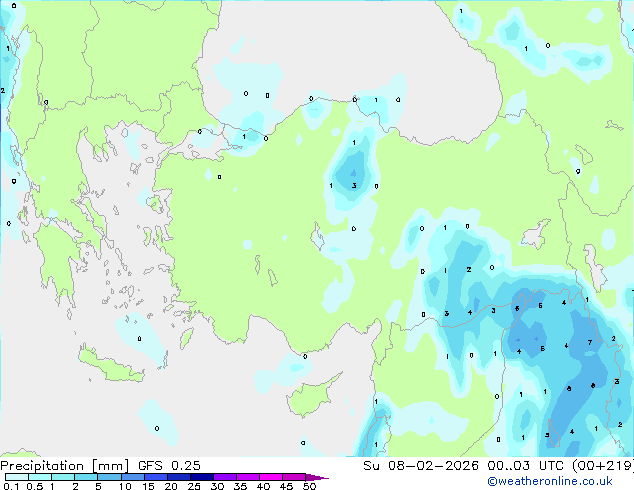Screen dimensions: 634x490
Task: Click the legend scale label '50'
Action: pyautogui.click(x=309, y=486)
